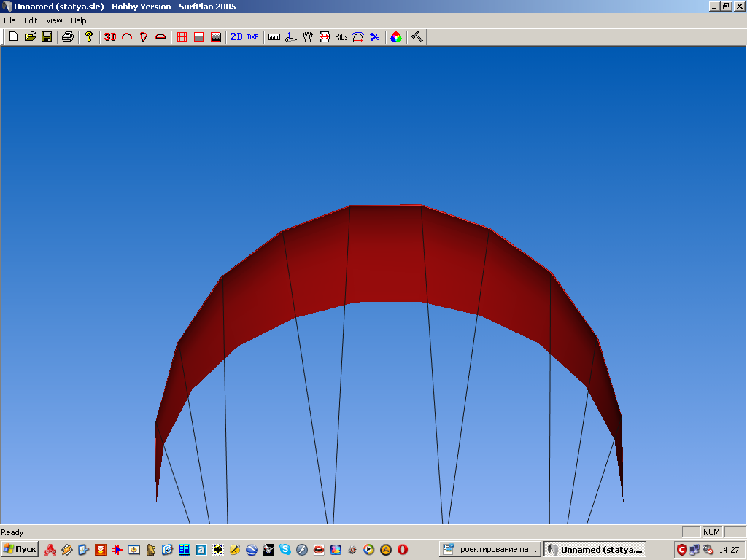Click the Skype icon in quick launch

coord(285,549)
